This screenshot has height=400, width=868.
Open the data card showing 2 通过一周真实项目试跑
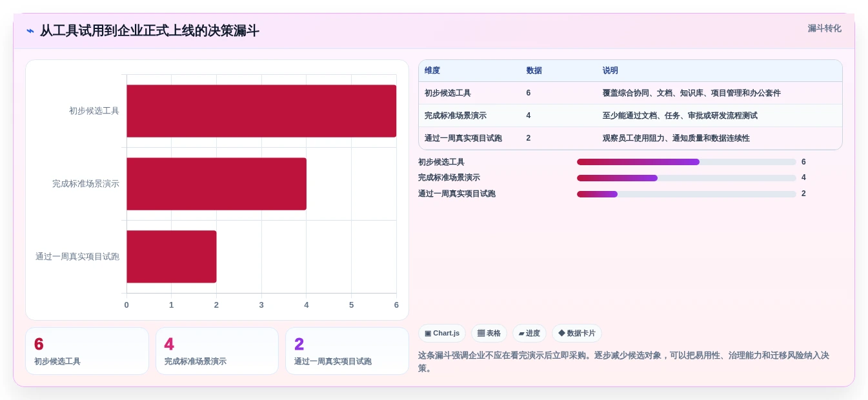(347, 351)
